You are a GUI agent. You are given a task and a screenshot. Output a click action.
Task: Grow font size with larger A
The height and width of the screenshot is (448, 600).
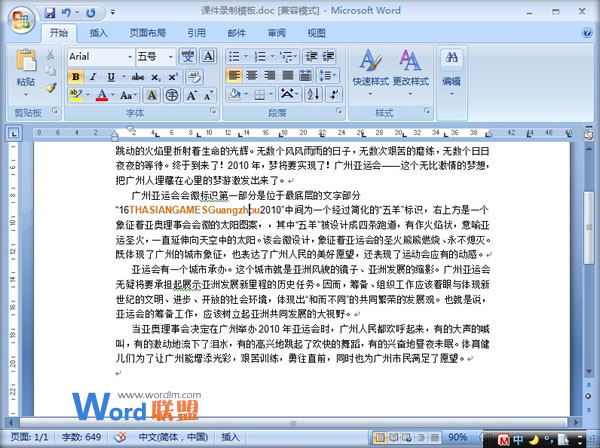pyautogui.click(x=191, y=95)
